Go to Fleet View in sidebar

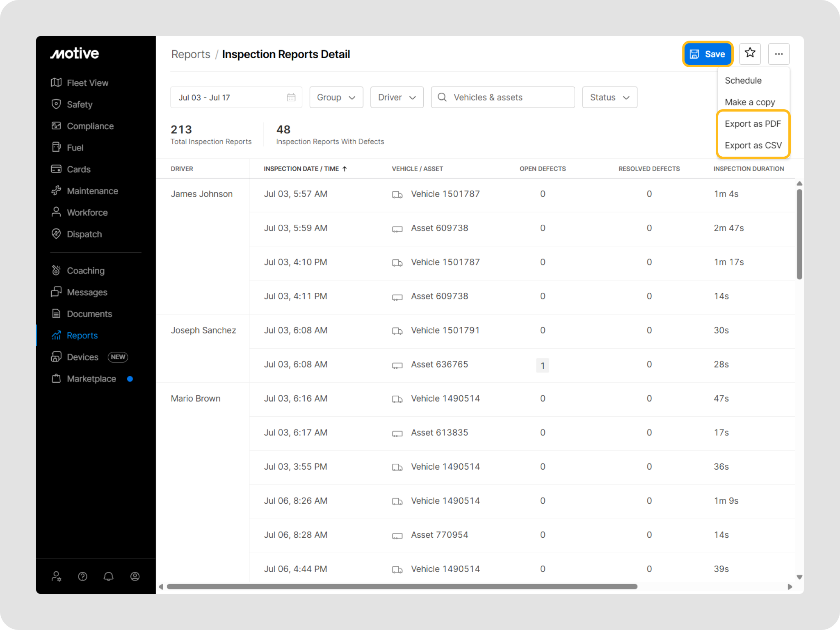point(87,83)
